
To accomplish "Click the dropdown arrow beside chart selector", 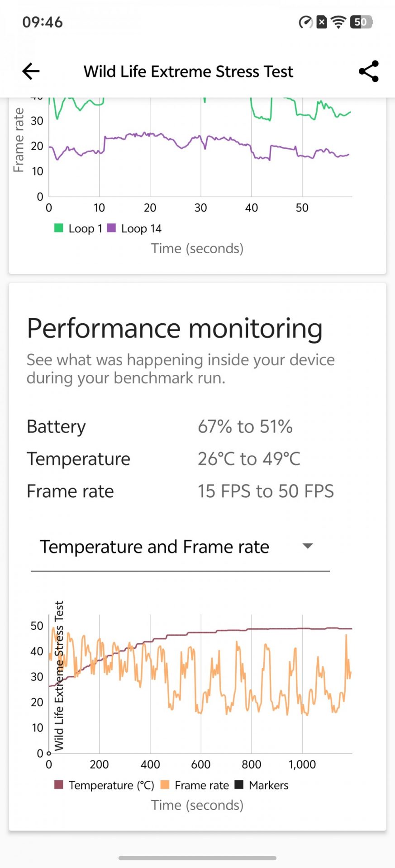I will click(308, 546).
